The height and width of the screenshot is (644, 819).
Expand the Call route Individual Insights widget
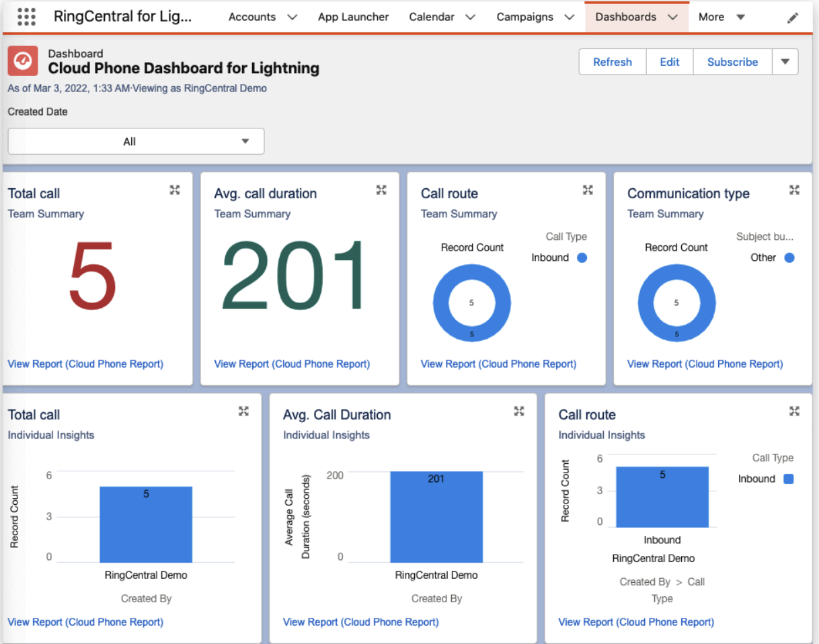(x=794, y=411)
